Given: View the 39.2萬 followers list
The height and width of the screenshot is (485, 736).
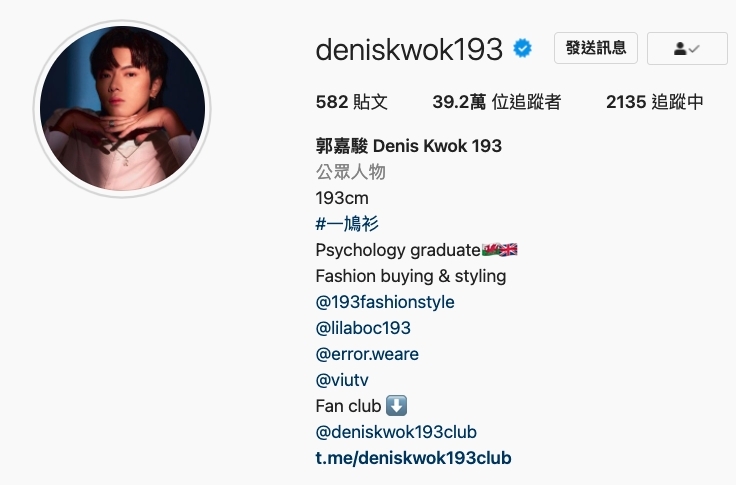Looking at the screenshot, I should click(x=497, y=102).
